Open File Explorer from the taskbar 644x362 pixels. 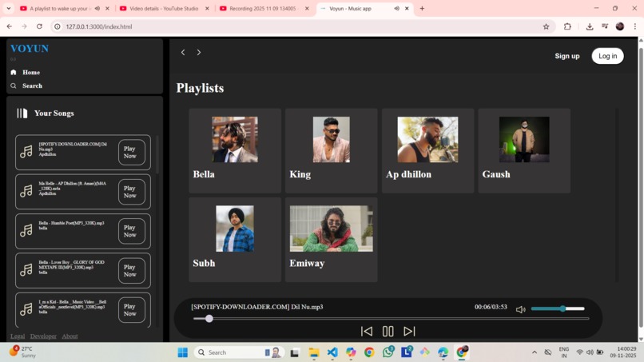[314, 352]
